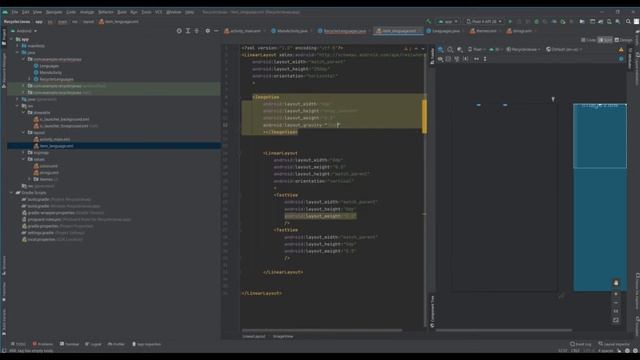The height and width of the screenshot is (360, 640).
Task: Click the expand all icon in project panel
Action: tap(188, 31)
